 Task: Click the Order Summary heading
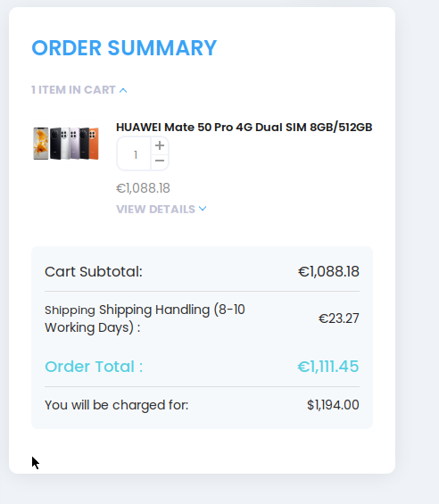[124, 48]
